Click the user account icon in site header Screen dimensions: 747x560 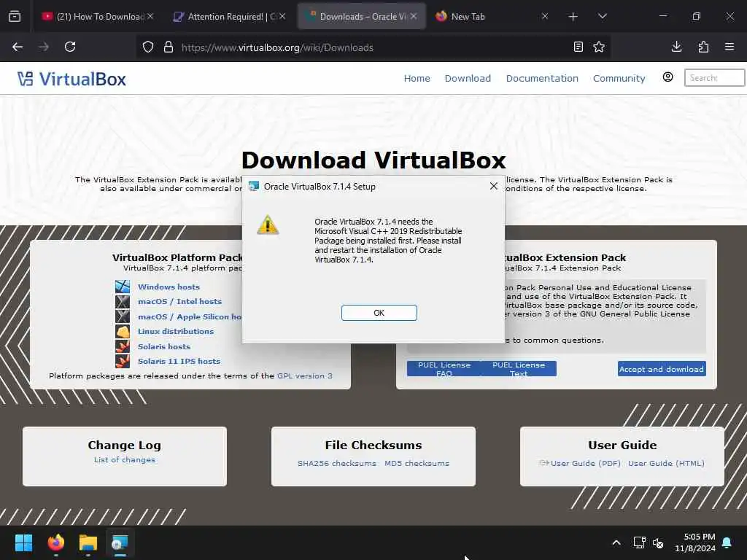tap(668, 77)
